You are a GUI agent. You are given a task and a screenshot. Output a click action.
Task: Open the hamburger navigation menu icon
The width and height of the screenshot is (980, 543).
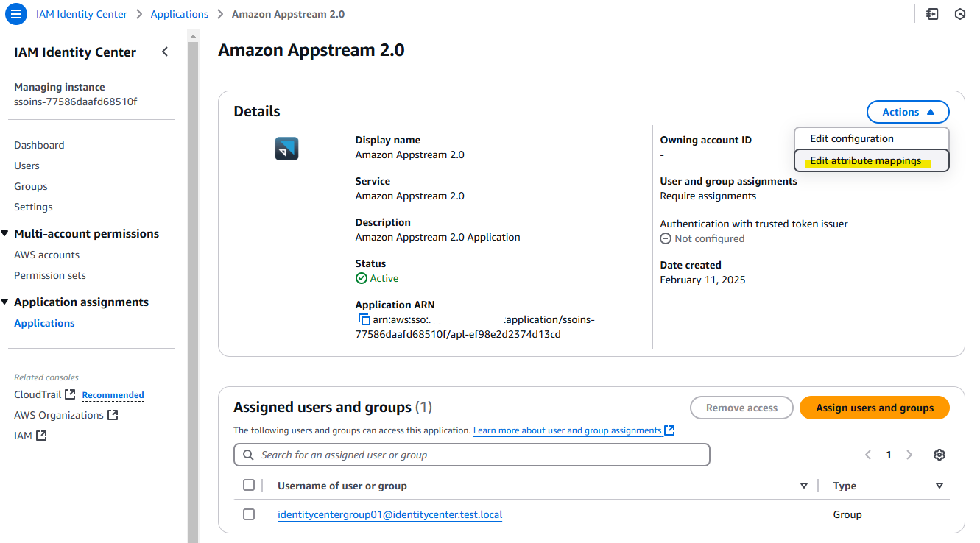15,14
